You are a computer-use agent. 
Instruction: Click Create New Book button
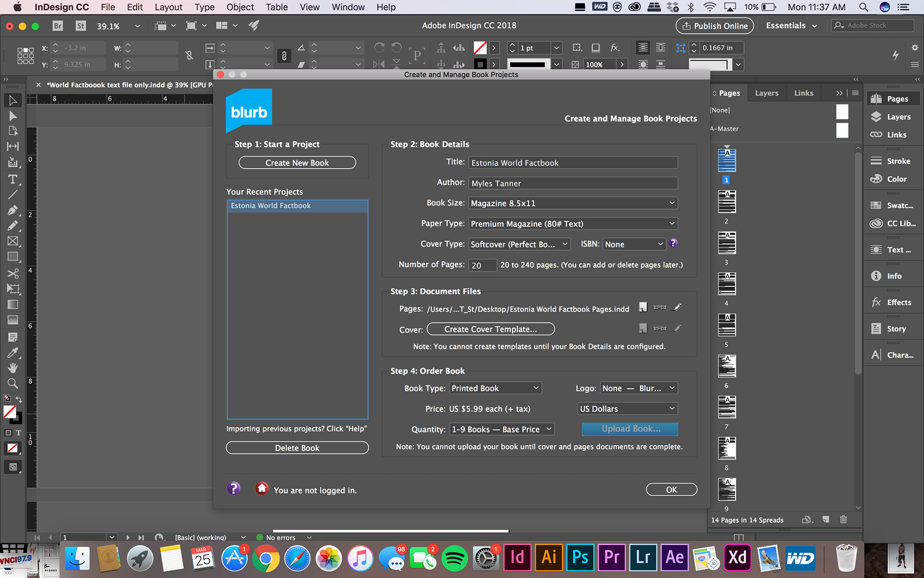(297, 163)
